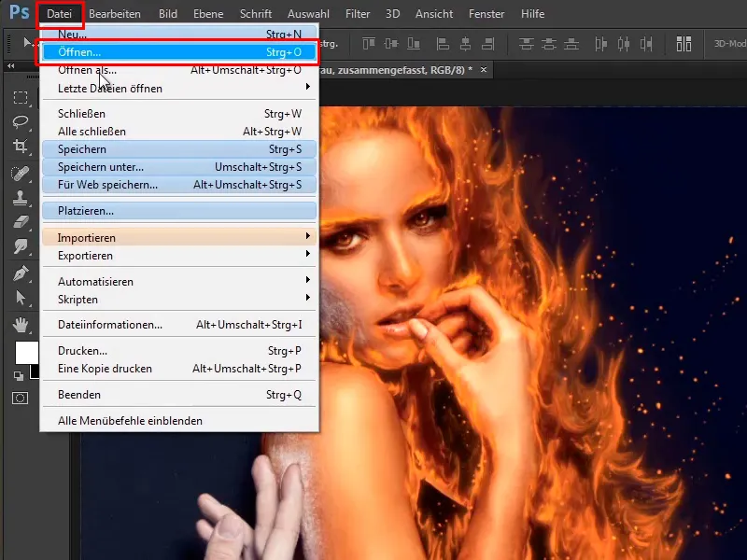The image size is (747, 560).
Task: Open the Filter menu
Action: [x=358, y=14]
